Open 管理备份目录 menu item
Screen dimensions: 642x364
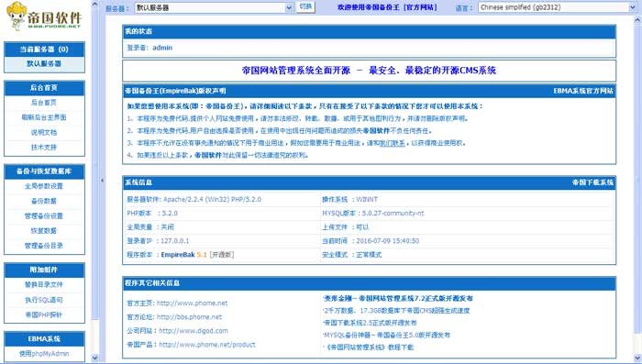(44, 245)
